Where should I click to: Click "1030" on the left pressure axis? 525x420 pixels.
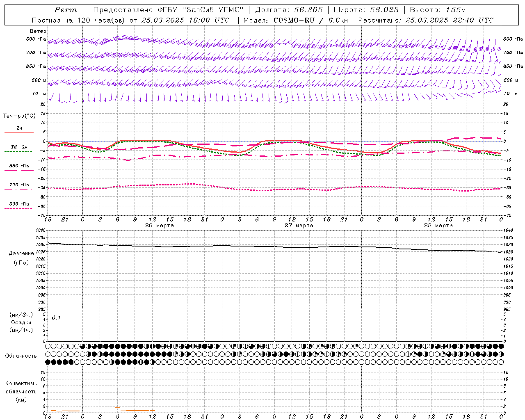tap(41, 244)
